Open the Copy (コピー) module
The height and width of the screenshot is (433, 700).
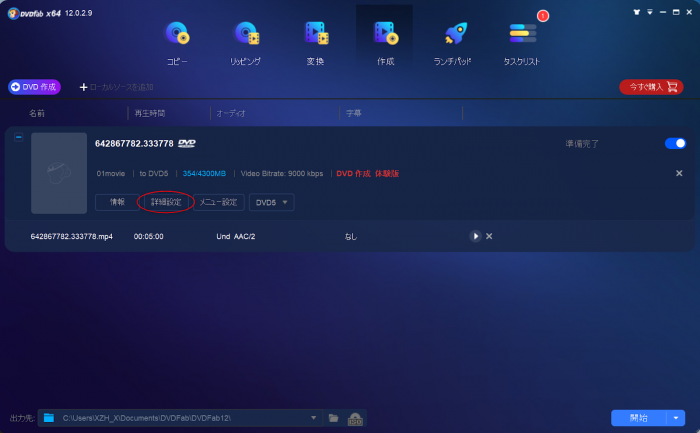[x=177, y=44]
